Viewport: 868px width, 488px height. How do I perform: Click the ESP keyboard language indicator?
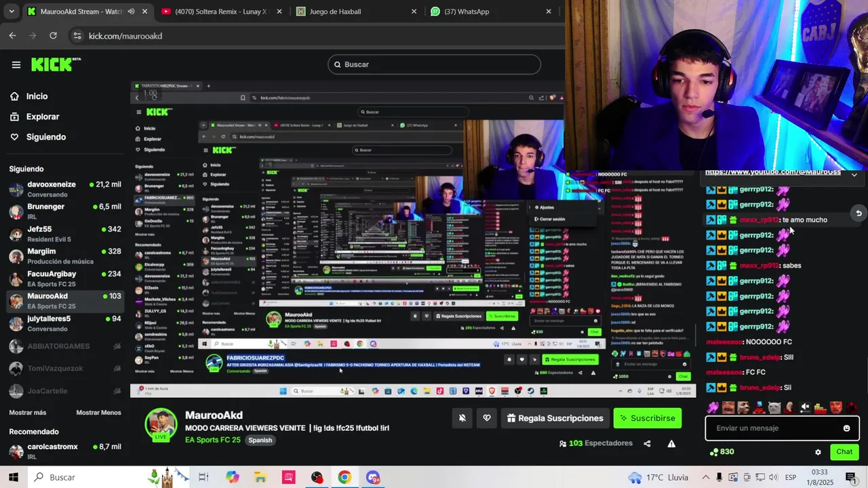coord(791,477)
